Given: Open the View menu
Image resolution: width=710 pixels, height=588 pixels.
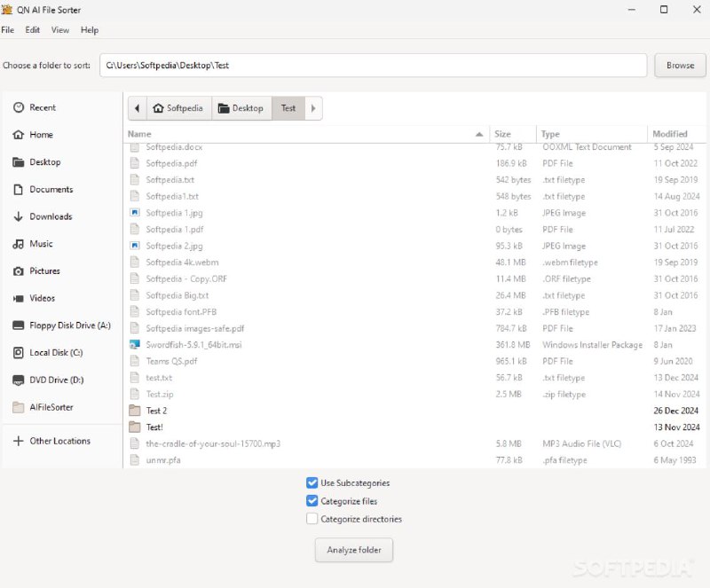Looking at the screenshot, I should coord(60,30).
